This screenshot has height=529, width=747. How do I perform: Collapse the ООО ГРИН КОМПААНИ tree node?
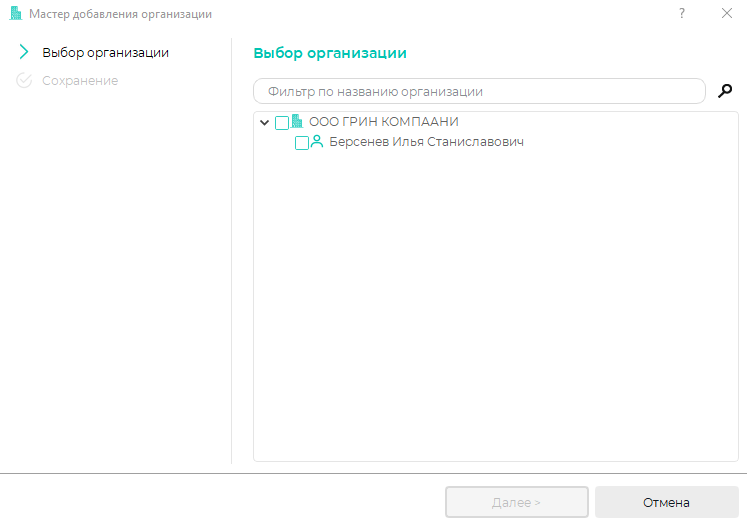click(x=264, y=123)
